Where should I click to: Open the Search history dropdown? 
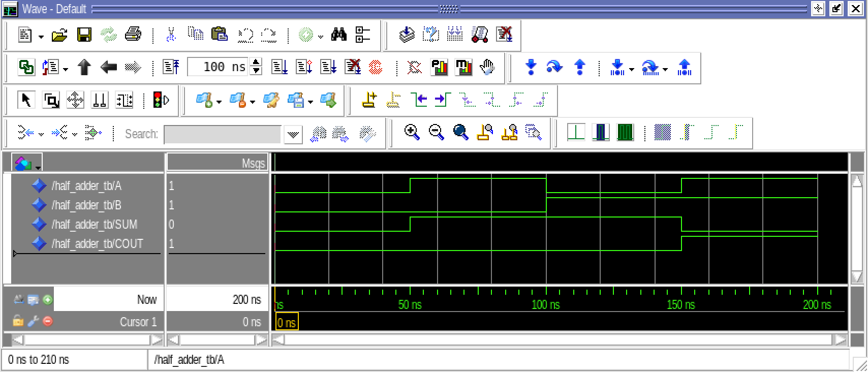(293, 135)
